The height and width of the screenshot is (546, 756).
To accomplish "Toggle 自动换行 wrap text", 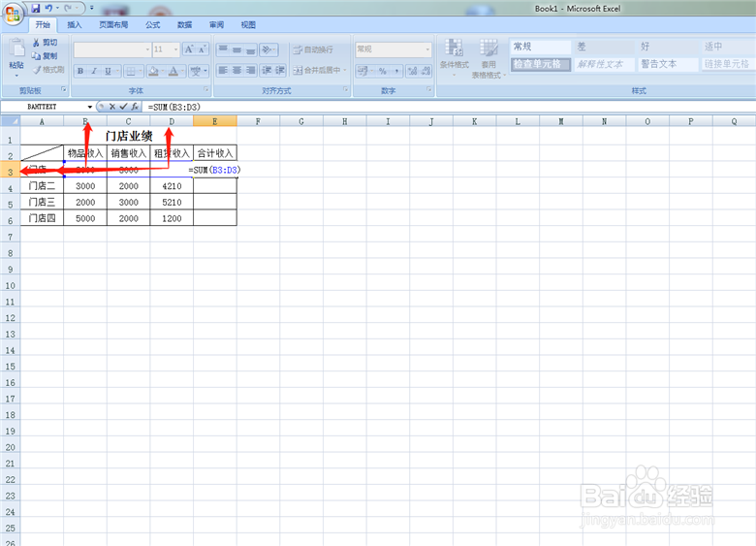I will 313,49.
